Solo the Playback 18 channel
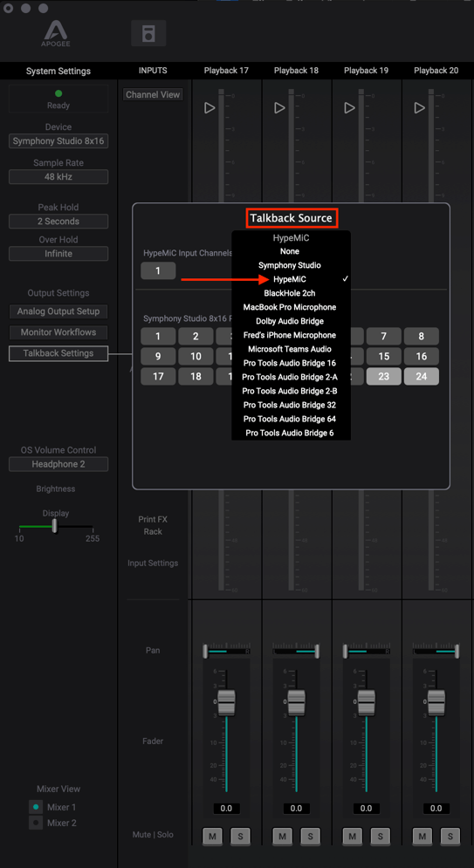 (x=311, y=836)
